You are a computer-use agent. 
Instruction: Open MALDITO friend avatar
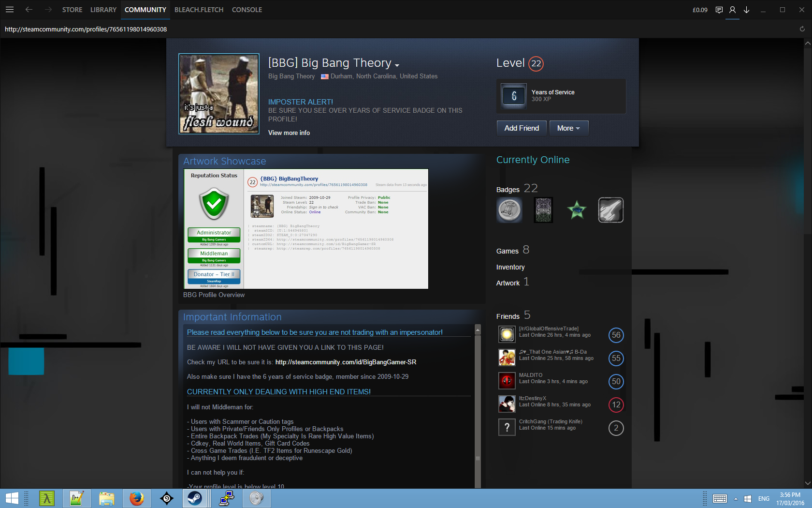(x=507, y=381)
